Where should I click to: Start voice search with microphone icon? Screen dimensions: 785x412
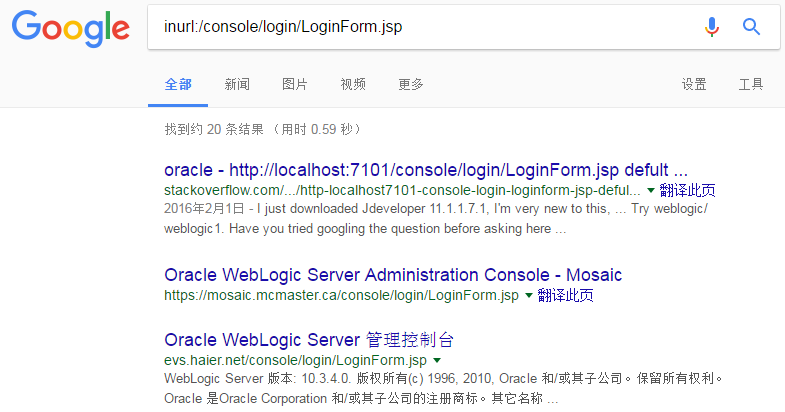point(711,27)
